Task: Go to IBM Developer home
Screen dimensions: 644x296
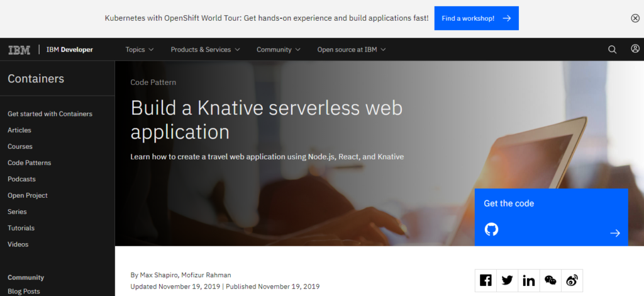Action: pyautogui.click(x=69, y=50)
